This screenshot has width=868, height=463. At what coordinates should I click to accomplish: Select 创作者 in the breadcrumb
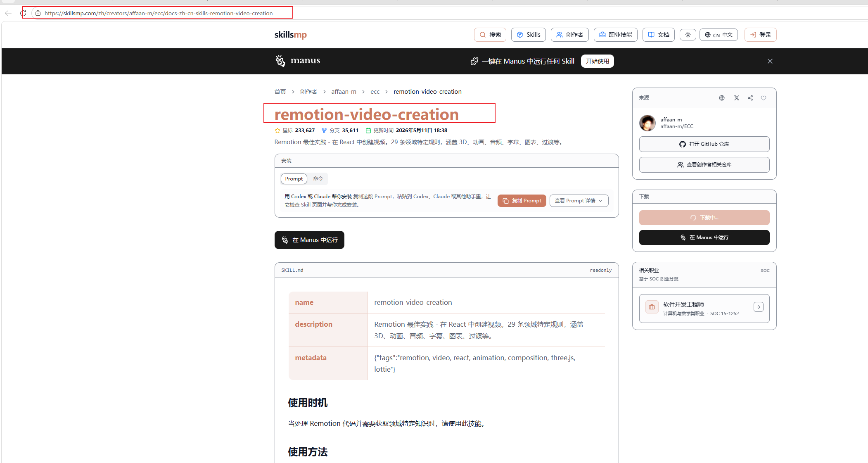click(308, 92)
